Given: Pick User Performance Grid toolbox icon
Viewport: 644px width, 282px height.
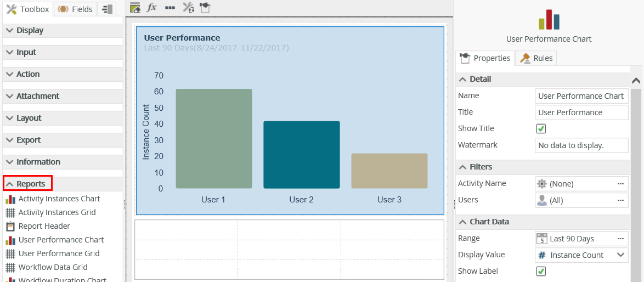Looking at the screenshot, I should pyautogui.click(x=10, y=253).
